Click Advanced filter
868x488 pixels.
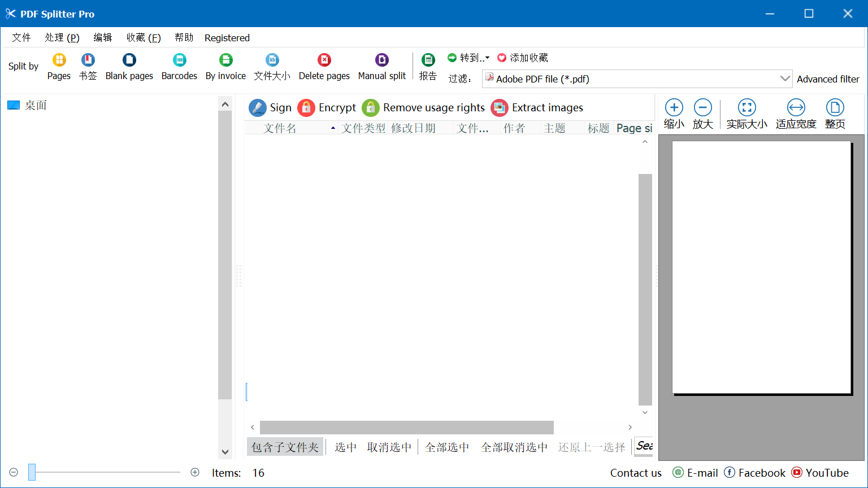828,79
